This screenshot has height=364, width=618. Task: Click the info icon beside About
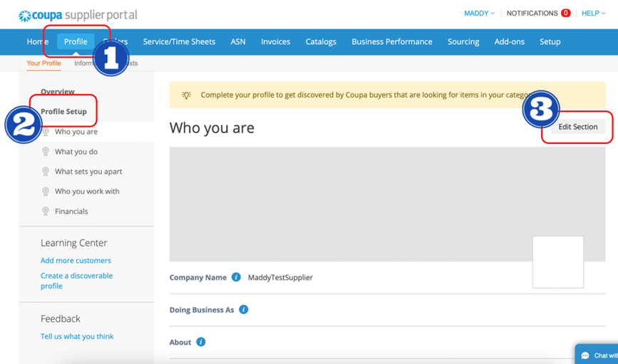coord(200,341)
